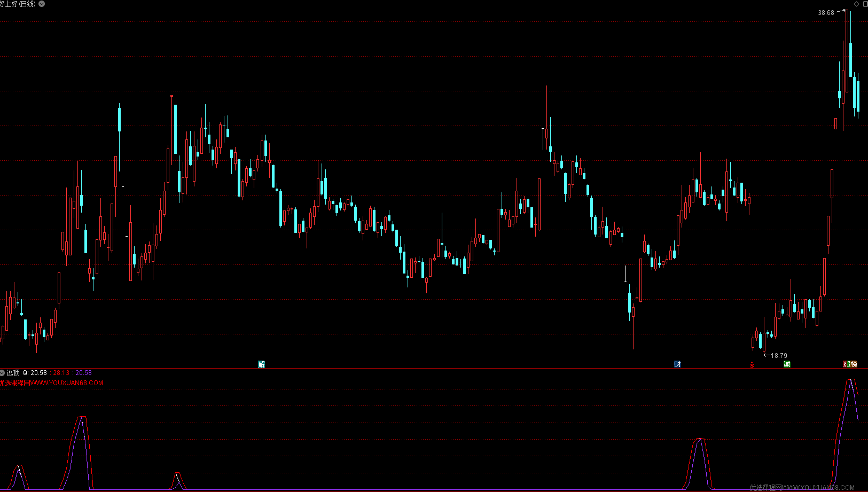Select the 逃顶 indicator name label
This screenshot has width=868, height=492.
coord(13,373)
